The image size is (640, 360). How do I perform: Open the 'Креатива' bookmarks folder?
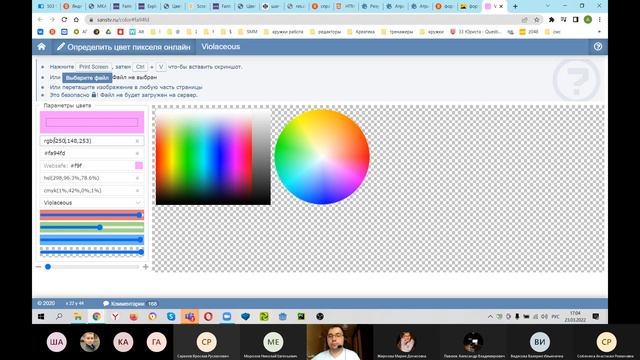tap(361, 31)
